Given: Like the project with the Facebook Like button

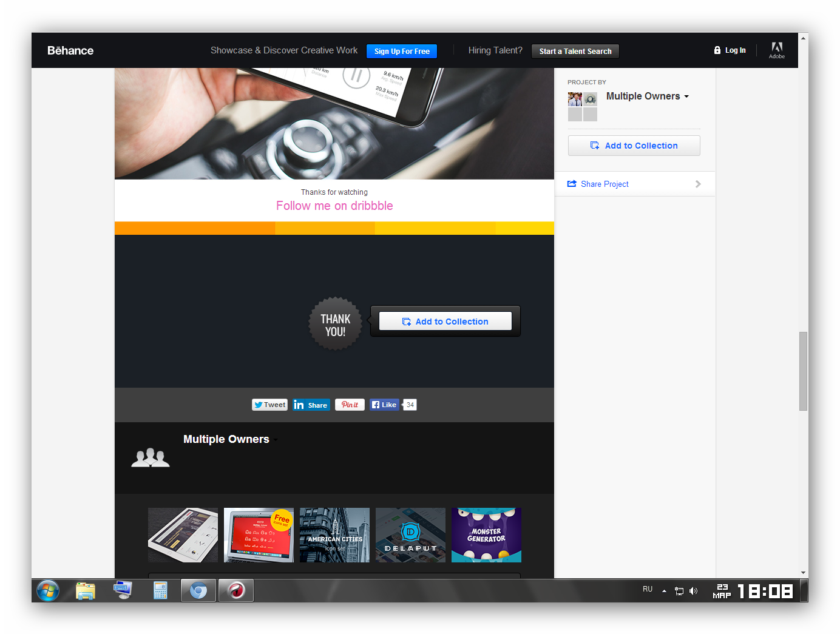Looking at the screenshot, I should click(385, 405).
